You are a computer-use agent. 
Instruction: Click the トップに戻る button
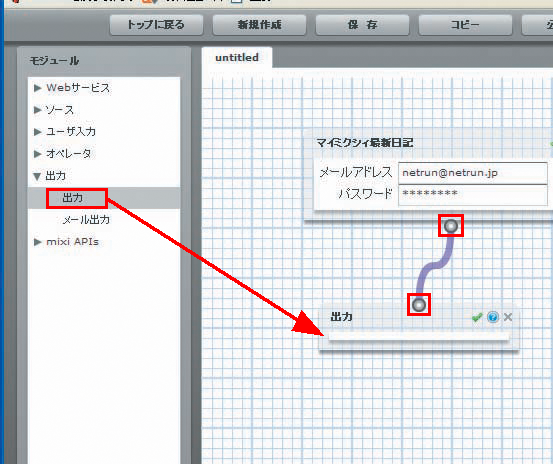click(156, 25)
